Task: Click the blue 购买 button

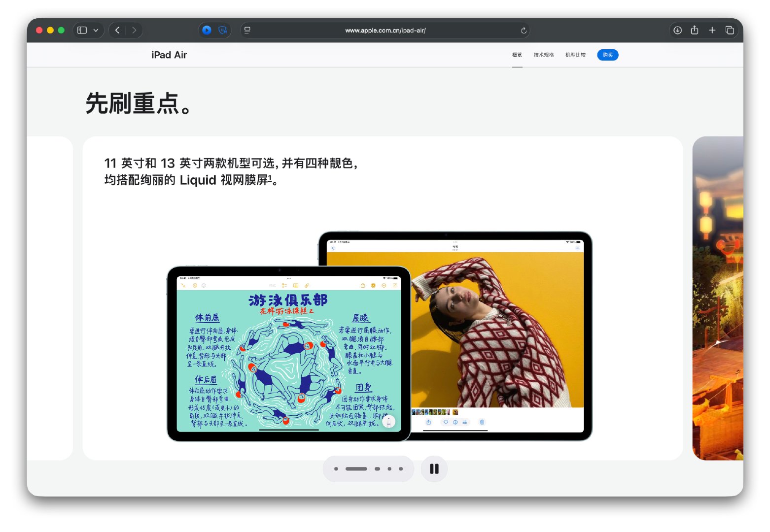Action: click(608, 55)
